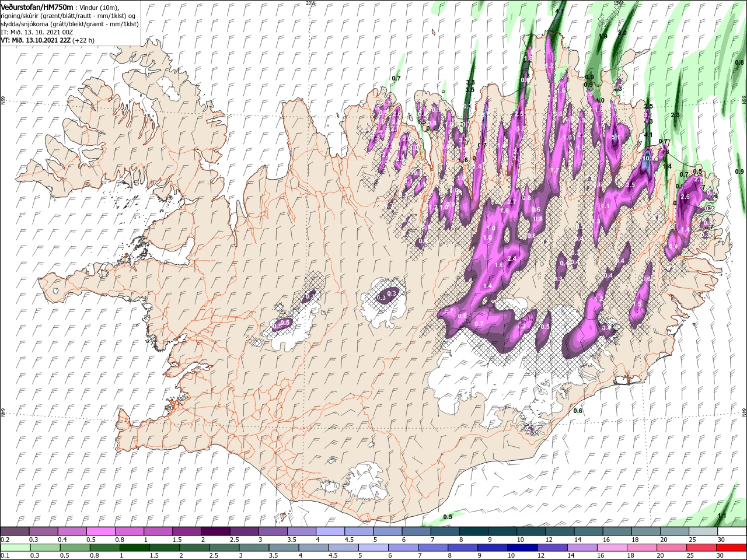Click the 'IT: Mið. 13. 10. 2021 00Z' line

coord(36,32)
